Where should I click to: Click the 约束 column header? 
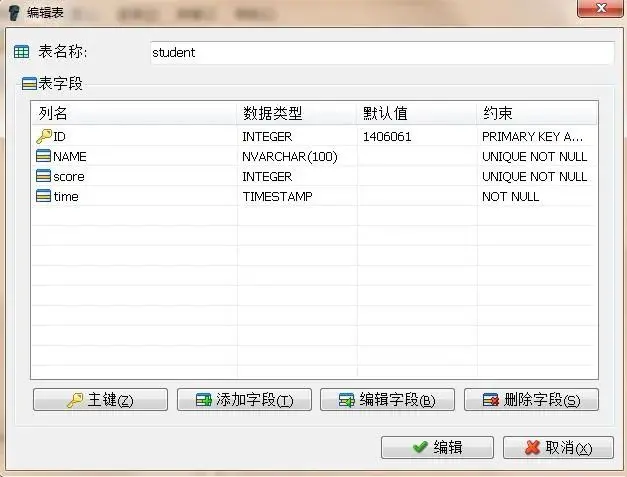(537, 113)
